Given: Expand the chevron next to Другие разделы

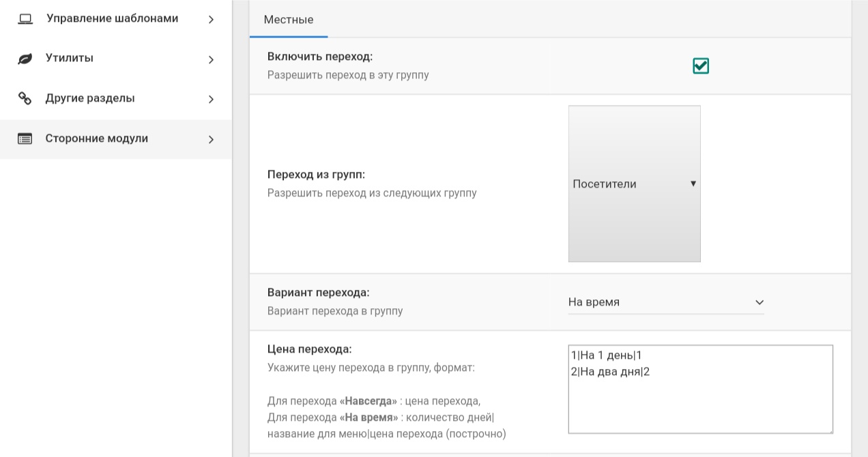Looking at the screenshot, I should (x=211, y=100).
